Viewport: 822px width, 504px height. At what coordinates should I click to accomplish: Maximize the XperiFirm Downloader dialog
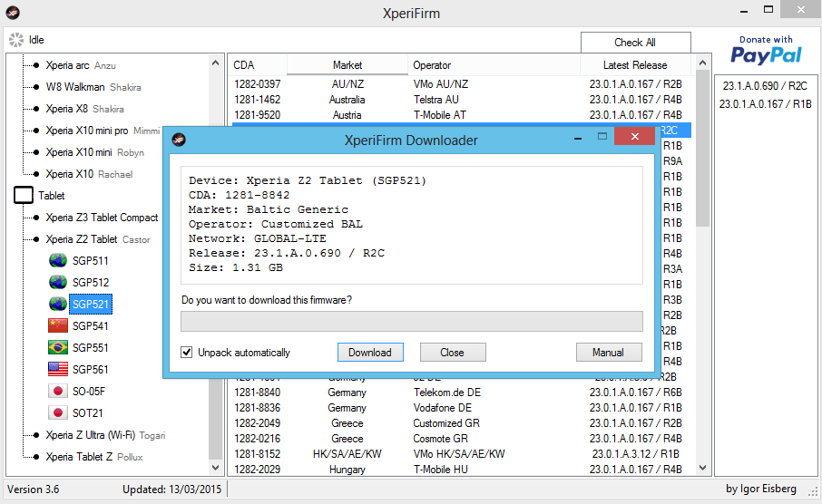coord(602,137)
